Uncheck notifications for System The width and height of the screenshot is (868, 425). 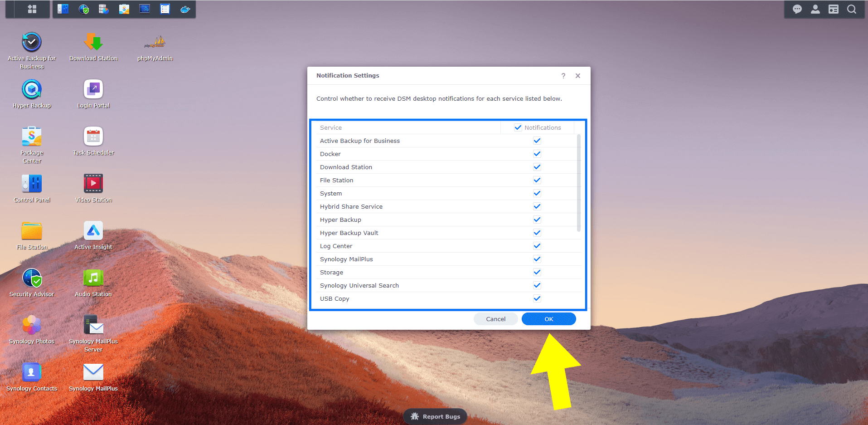click(537, 193)
